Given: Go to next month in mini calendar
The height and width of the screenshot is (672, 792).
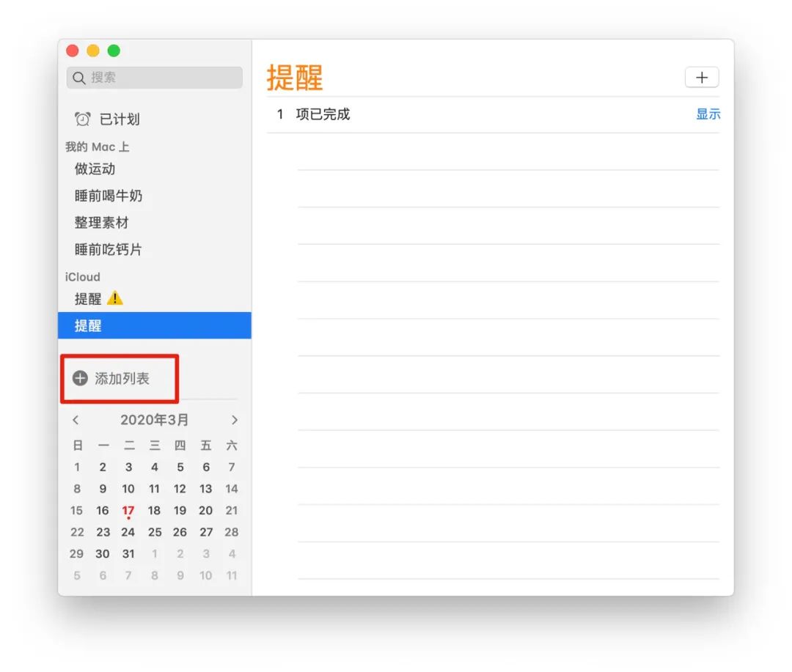Looking at the screenshot, I should point(234,420).
